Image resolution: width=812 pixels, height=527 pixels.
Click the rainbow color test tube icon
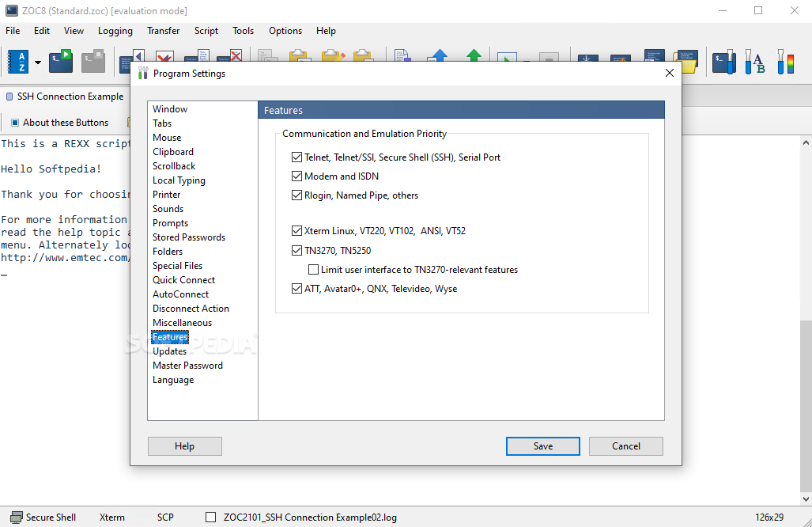click(x=786, y=62)
